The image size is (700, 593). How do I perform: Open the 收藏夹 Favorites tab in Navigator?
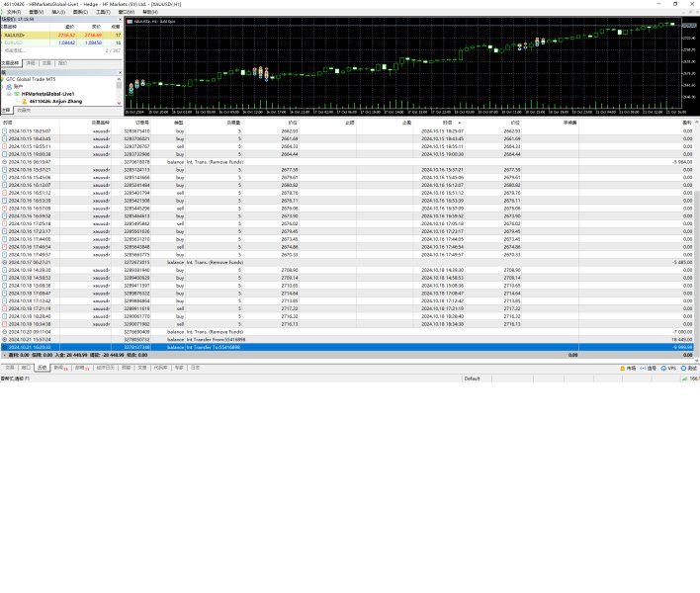pyautogui.click(x=24, y=110)
